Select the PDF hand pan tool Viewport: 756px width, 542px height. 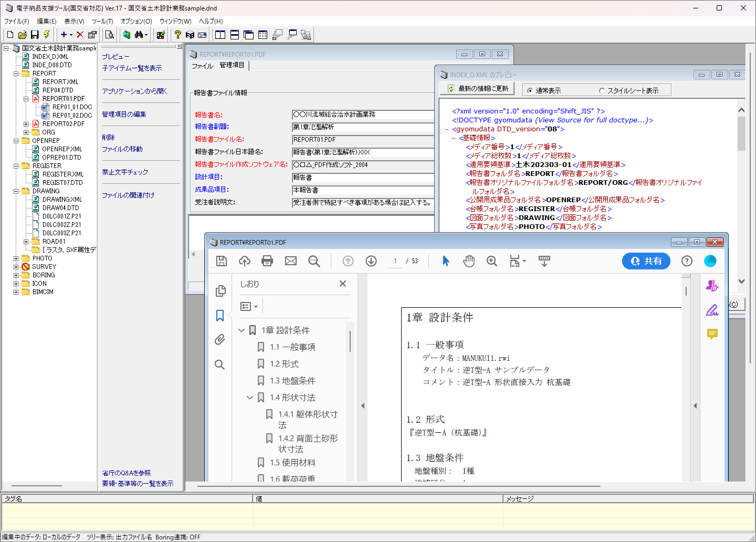pos(469,261)
